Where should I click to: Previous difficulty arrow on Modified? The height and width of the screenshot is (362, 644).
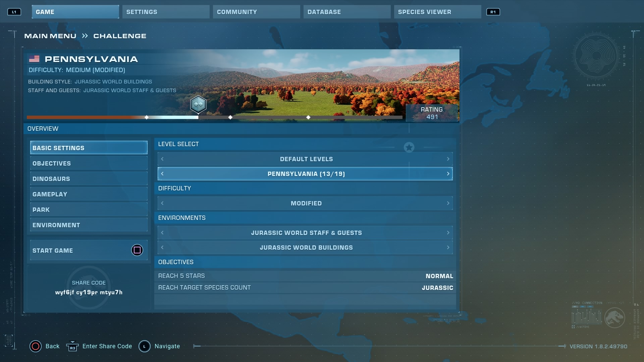pyautogui.click(x=162, y=203)
